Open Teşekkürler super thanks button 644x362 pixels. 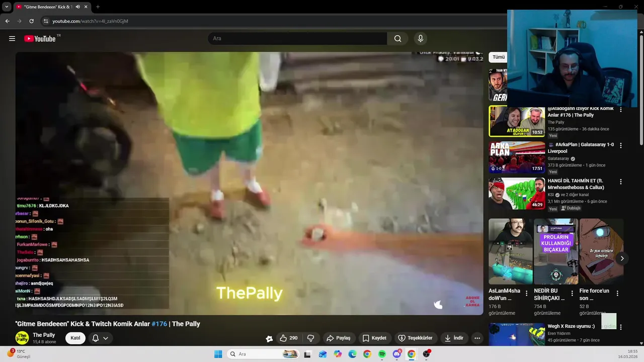(x=415, y=338)
